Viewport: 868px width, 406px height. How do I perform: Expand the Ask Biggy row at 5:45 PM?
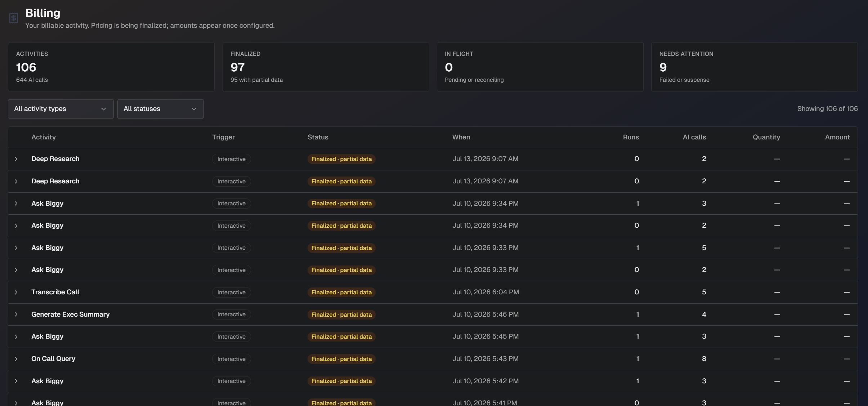(x=16, y=336)
